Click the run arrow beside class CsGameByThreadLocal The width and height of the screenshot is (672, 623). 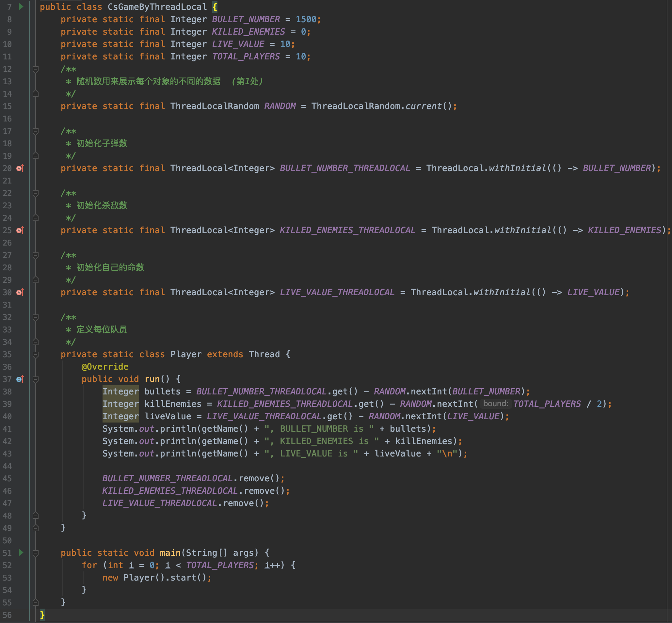point(21,7)
